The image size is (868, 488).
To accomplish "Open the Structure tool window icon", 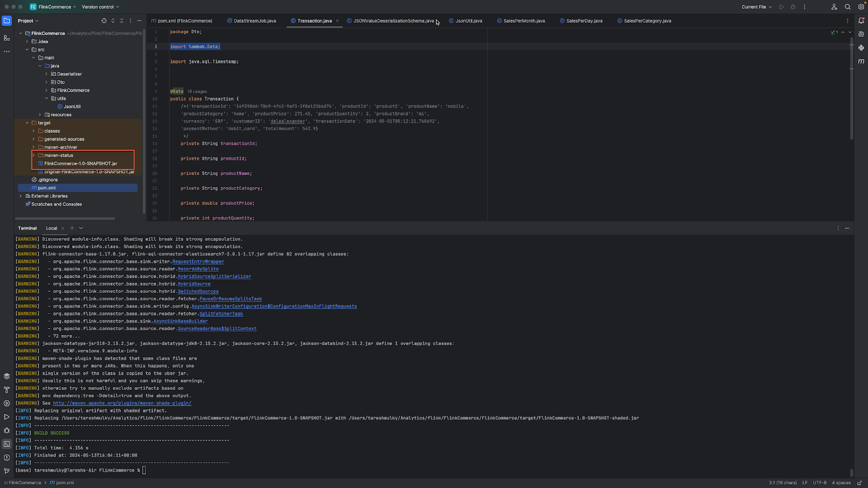I will 7,38.
